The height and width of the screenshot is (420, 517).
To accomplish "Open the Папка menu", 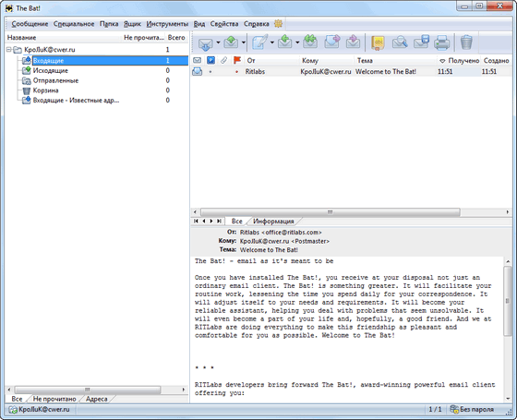I will click(x=109, y=24).
